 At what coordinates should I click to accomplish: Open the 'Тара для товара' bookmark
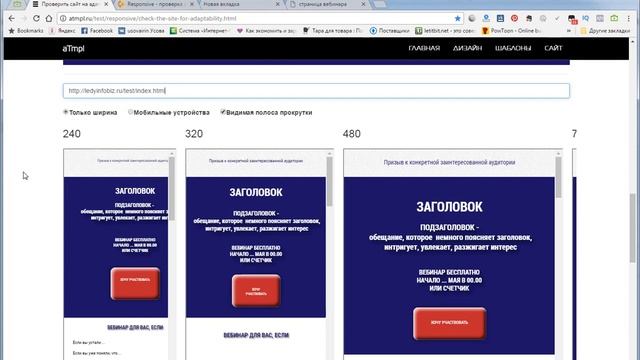click(x=333, y=31)
